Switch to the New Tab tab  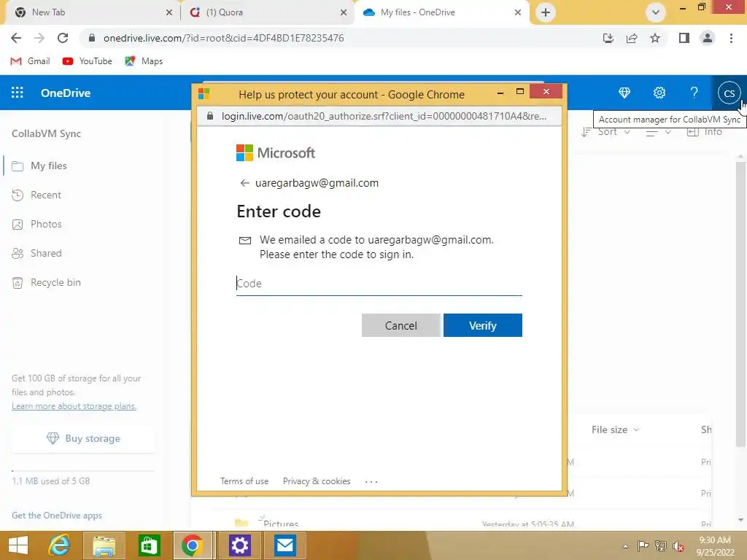click(90, 12)
